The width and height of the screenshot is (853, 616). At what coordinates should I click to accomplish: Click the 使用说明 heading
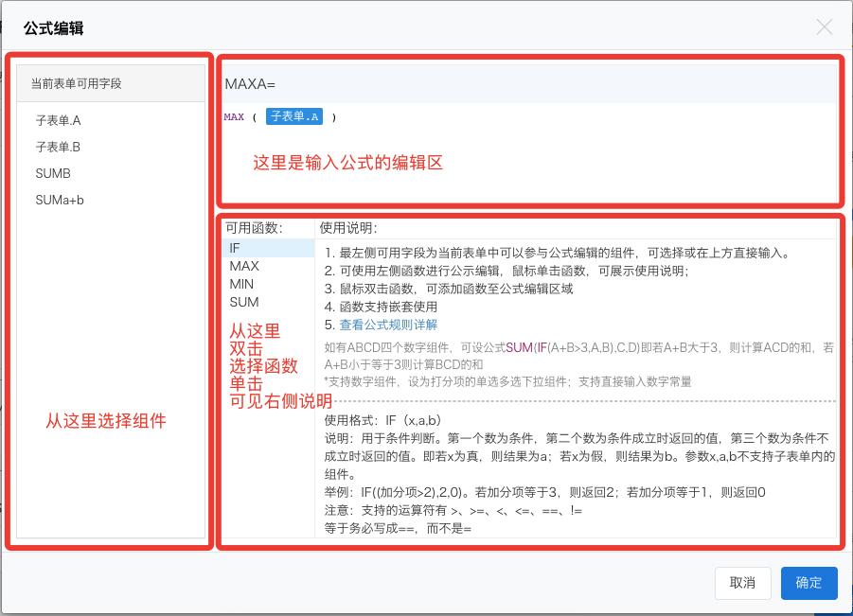(x=348, y=228)
